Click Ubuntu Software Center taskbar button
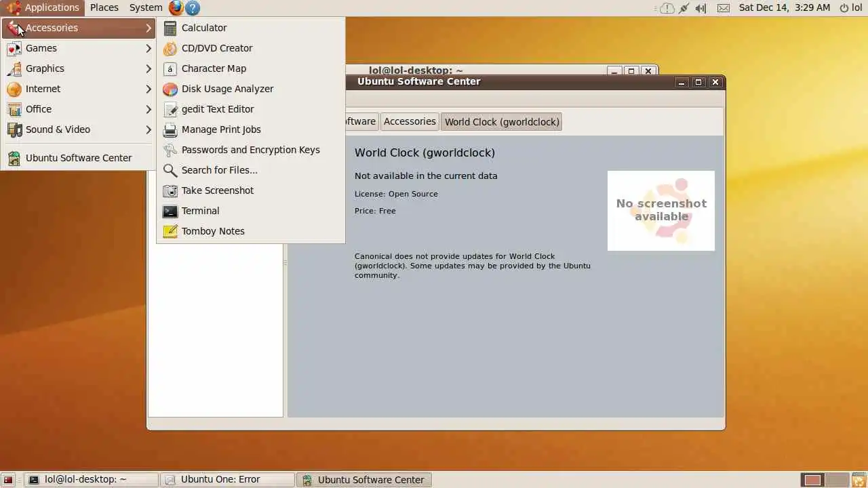Viewport: 868px width, 488px height. [364, 479]
